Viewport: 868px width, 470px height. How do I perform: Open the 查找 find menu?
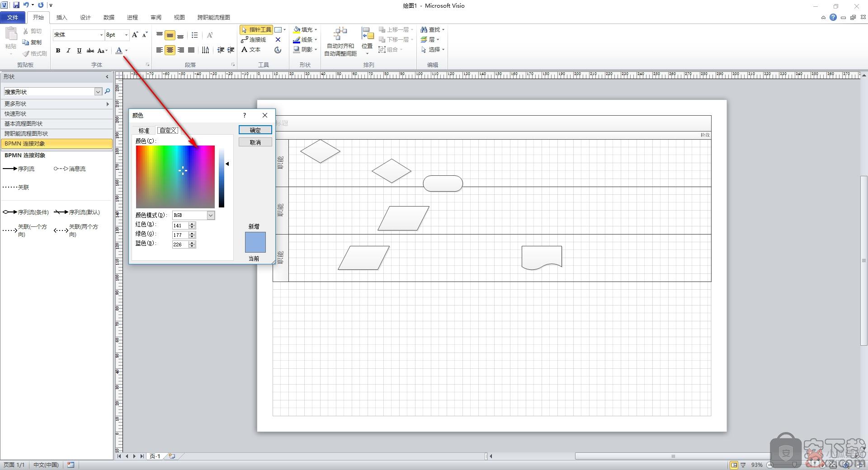point(433,30)
